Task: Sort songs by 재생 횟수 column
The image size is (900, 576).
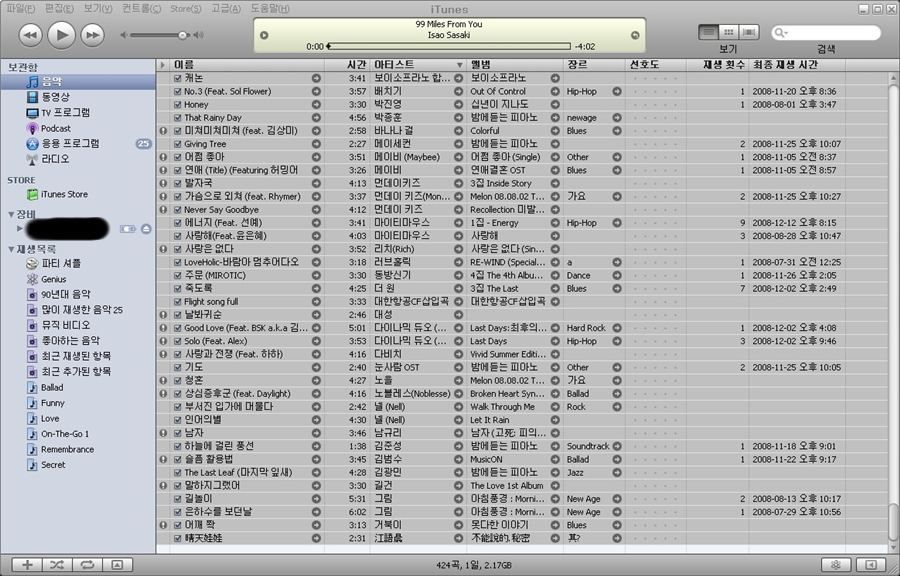Action: (x=717, y=65)
